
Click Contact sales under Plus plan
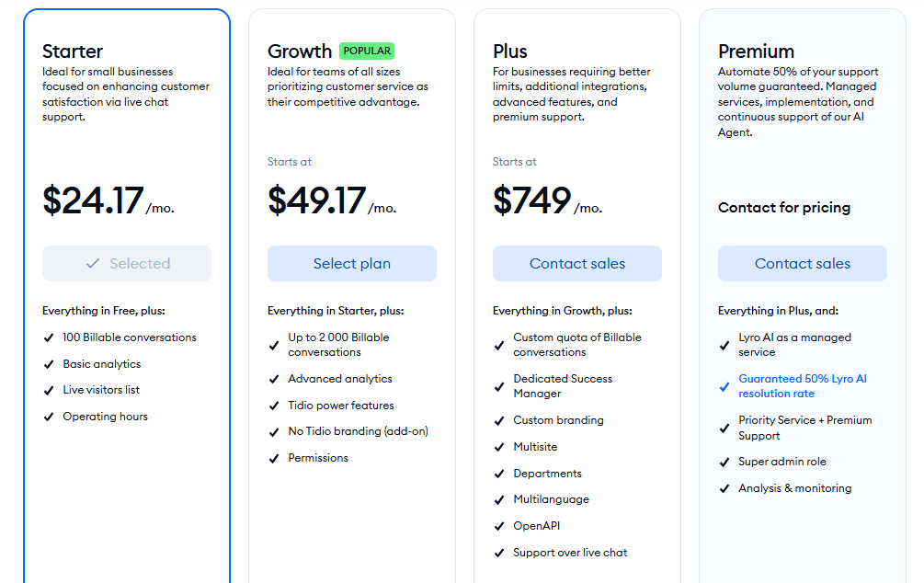click(x=577, y=264)
